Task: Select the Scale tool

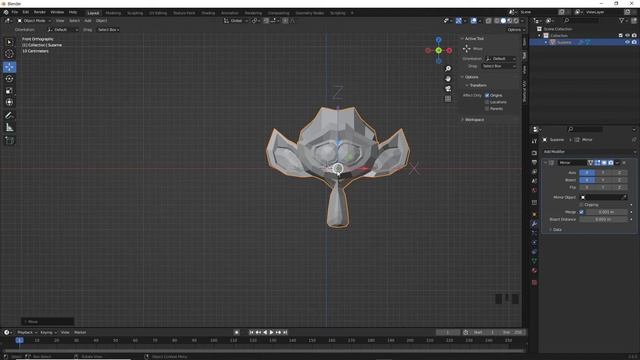Action: [x=9, y=91]
